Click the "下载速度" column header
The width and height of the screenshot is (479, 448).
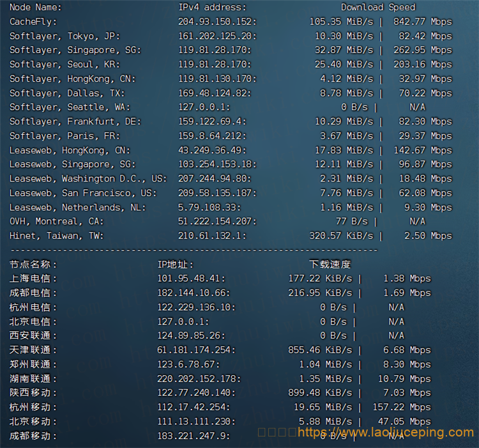coord(330,265)
